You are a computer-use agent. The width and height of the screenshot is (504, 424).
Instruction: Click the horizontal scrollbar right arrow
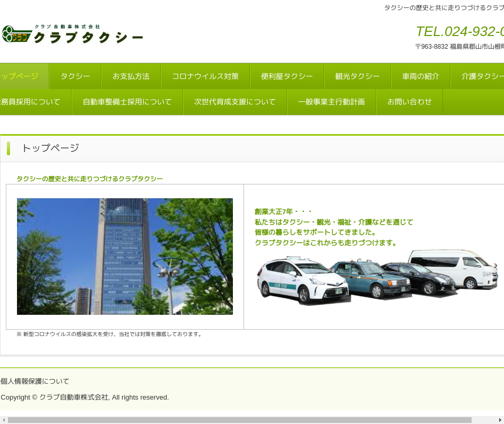tap(500, 420)
